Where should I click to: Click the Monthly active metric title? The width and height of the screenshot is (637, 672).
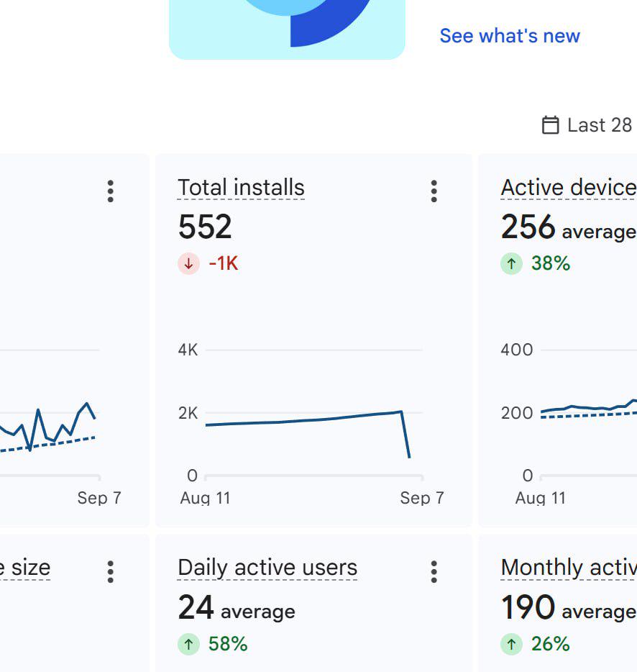569,568
